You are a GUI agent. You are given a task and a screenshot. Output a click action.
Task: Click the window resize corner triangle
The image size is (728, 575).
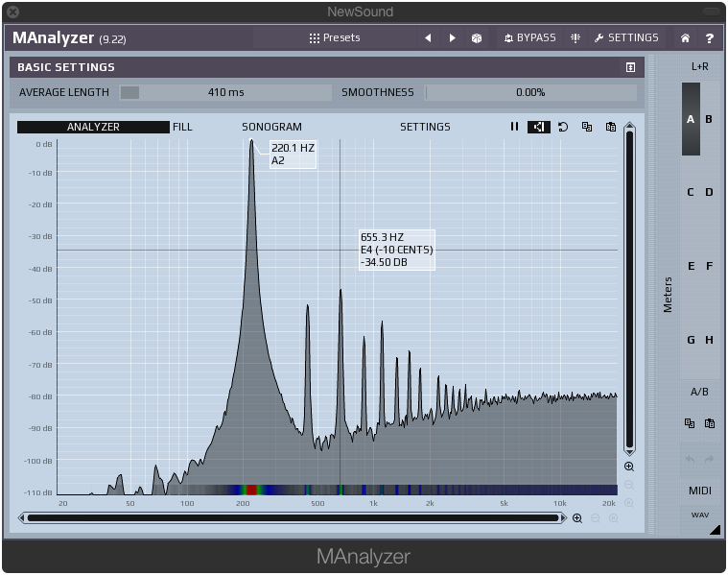click(x=715, y=530)
